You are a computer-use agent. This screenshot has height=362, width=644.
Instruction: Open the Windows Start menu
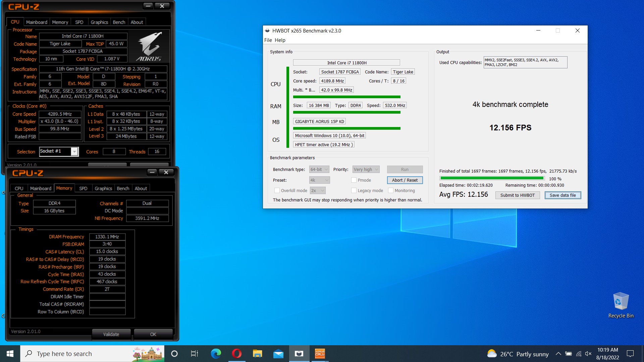[x=10, y=354]
